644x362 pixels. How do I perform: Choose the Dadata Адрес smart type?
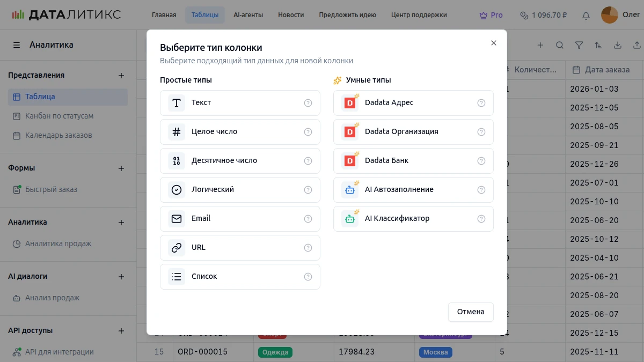coord(413,103)
